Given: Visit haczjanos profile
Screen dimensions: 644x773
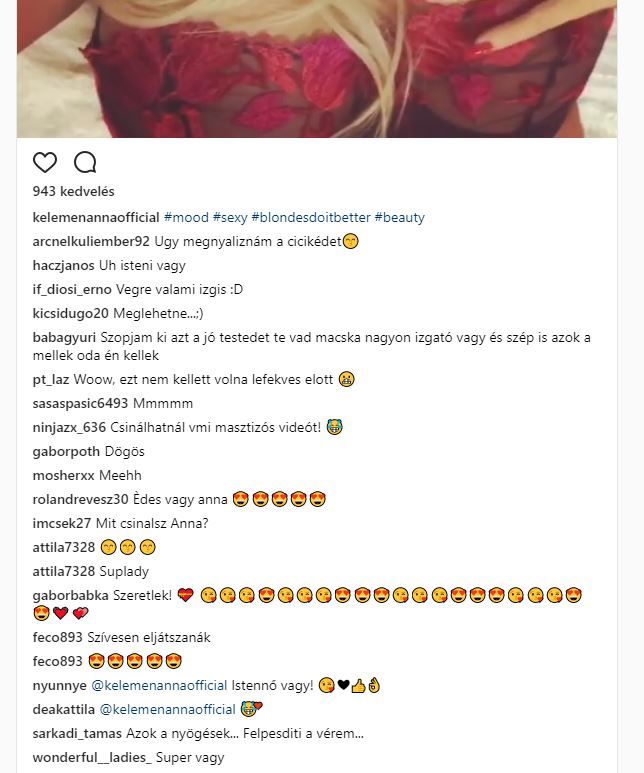Looking at the screenshot, I should (63, 265).
